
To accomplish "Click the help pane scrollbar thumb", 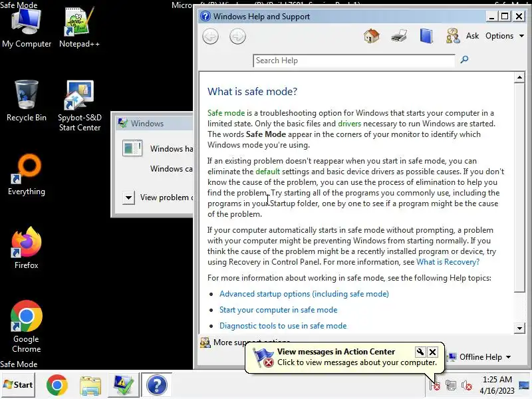I will click(519, 188).
